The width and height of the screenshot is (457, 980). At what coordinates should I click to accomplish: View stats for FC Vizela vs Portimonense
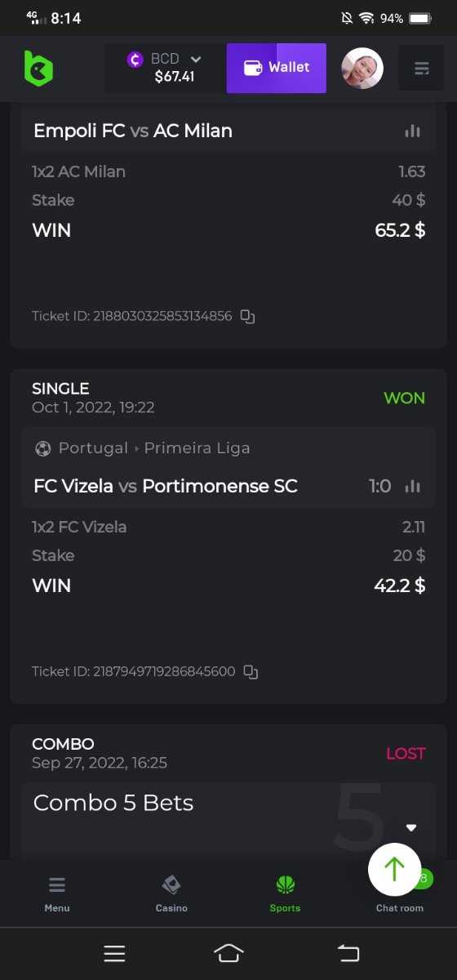tap(412, 486)
